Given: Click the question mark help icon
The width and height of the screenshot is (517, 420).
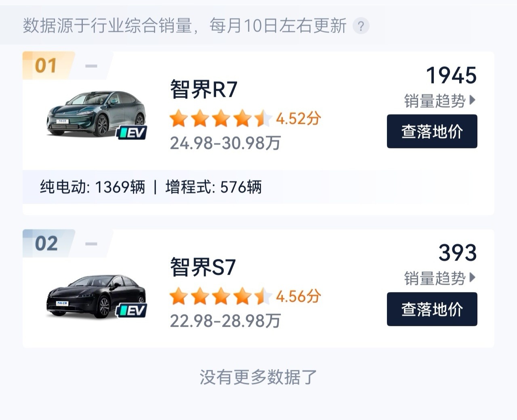Looking at the screenshot, I should pyautogui.click(x=361, y=27).
